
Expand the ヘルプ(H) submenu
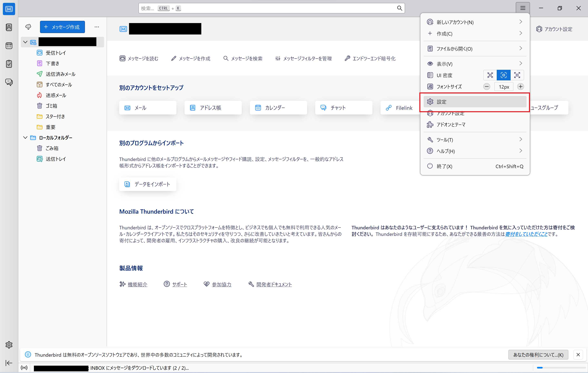click(x=475, y=151)
